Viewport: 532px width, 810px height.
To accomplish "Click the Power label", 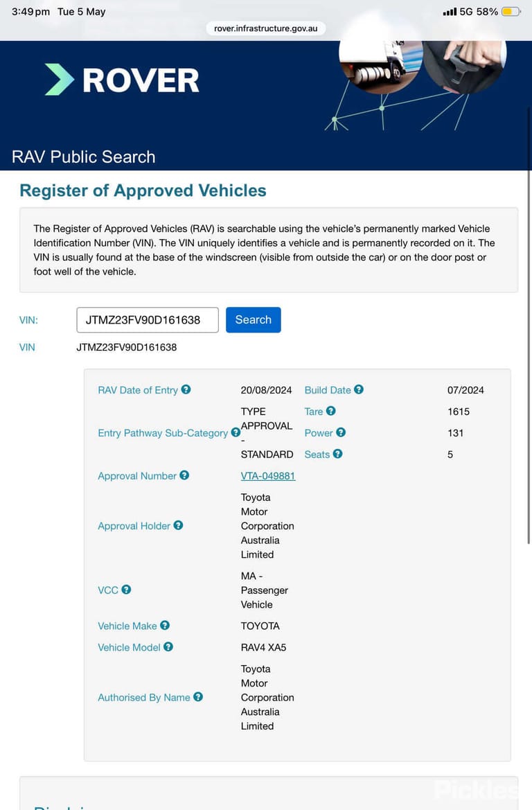I will pyautogui.click(x=319, y=433).
